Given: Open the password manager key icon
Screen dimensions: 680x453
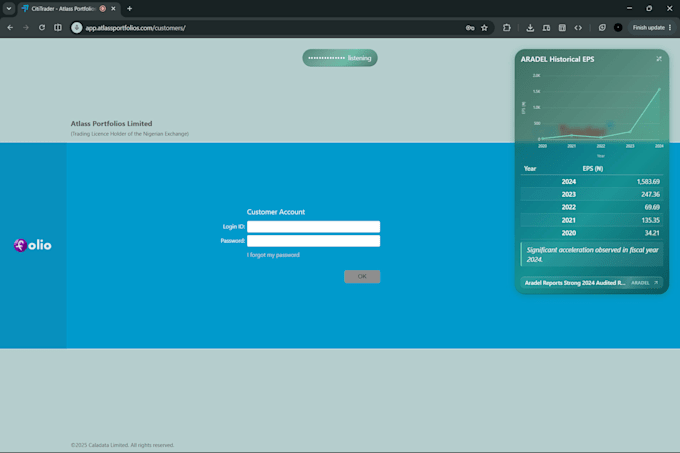Looking at the screenshot, I should [470, 28].
